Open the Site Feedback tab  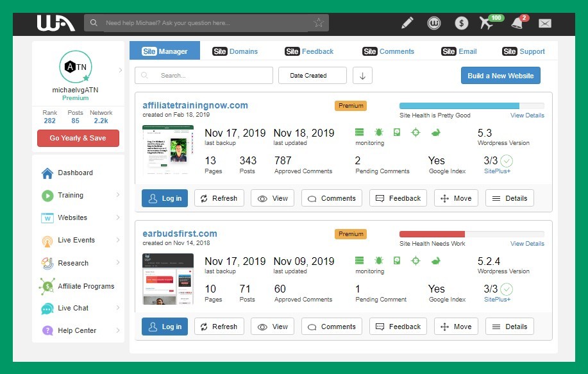[x=309, y=51]
